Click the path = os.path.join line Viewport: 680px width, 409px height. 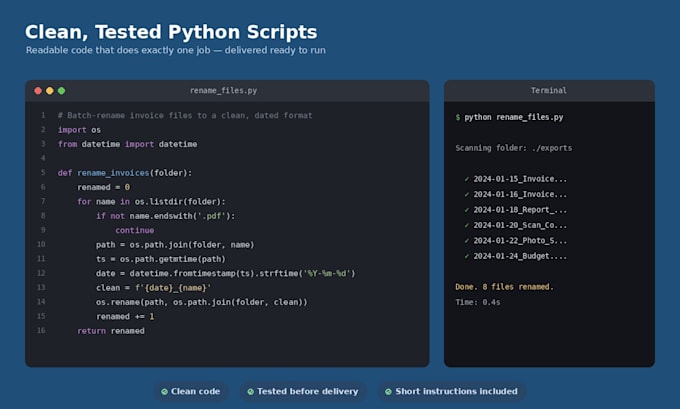pyautogui.click(x=175, y=245)
